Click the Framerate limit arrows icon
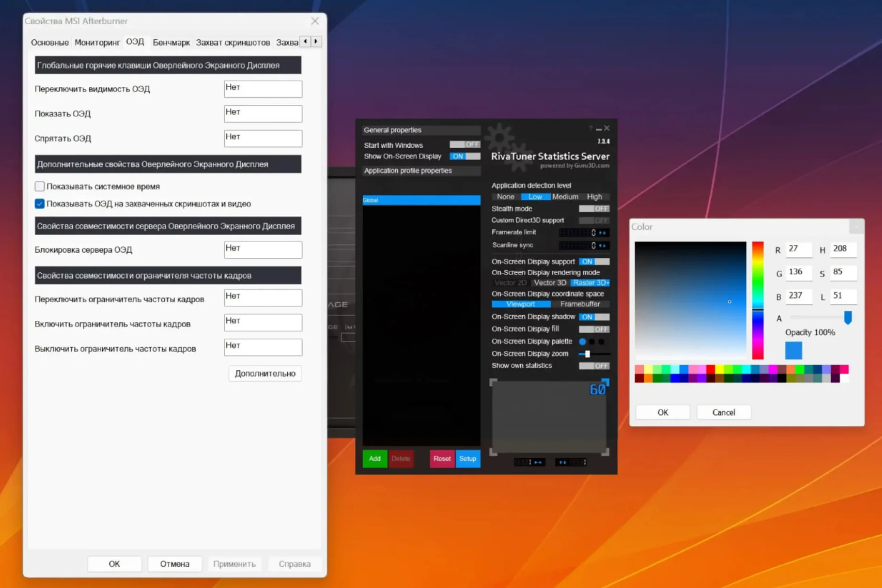Viewport: 882px width, 588px height. 602,233
